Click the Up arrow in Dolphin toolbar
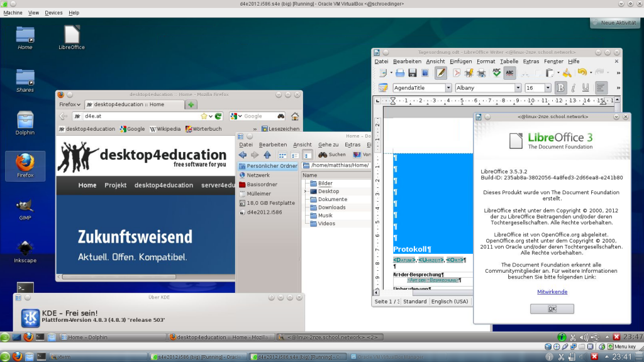Screen dimensions: 644x362 (x=267, y=155)
